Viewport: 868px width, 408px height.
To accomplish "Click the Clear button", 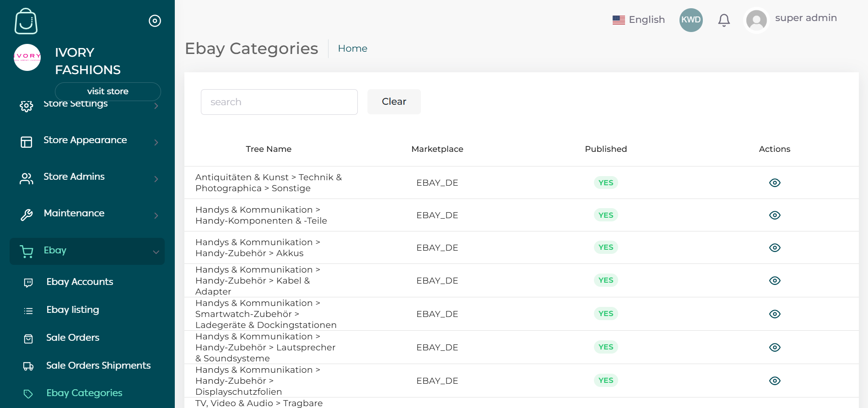I will point(394,102).
